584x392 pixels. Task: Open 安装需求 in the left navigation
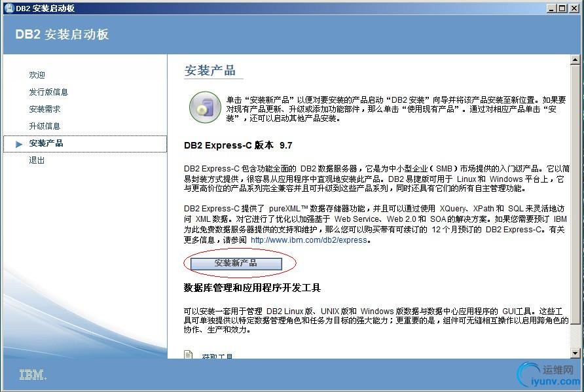coord(45,109)
